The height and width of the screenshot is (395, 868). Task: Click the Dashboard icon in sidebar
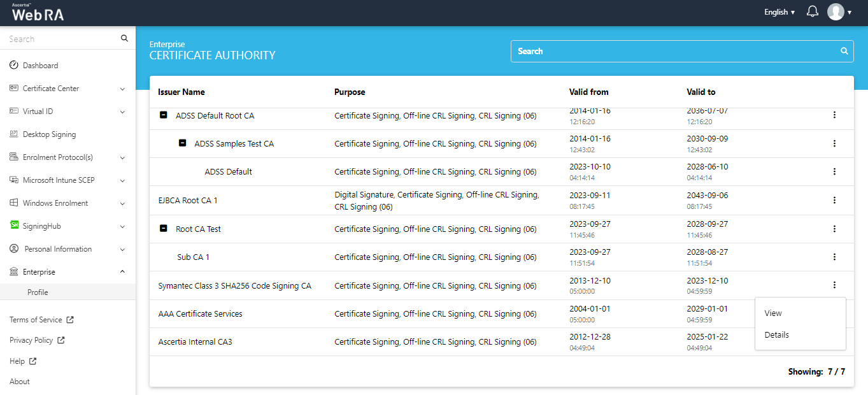click(x=14, y=66)
